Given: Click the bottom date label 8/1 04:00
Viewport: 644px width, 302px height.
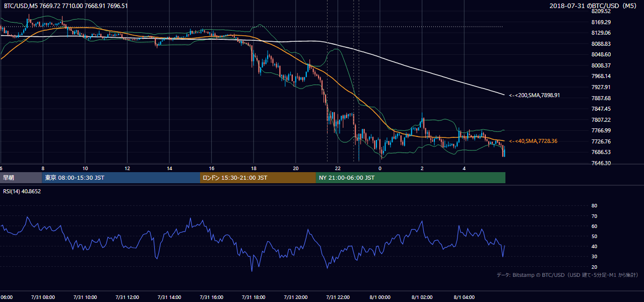Looking at the screenshot, I should click(x=465, y=297).
